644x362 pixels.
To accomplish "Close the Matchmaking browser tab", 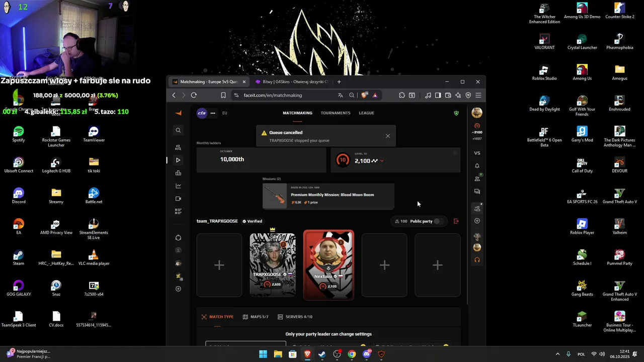I will [x=244, y=81].
